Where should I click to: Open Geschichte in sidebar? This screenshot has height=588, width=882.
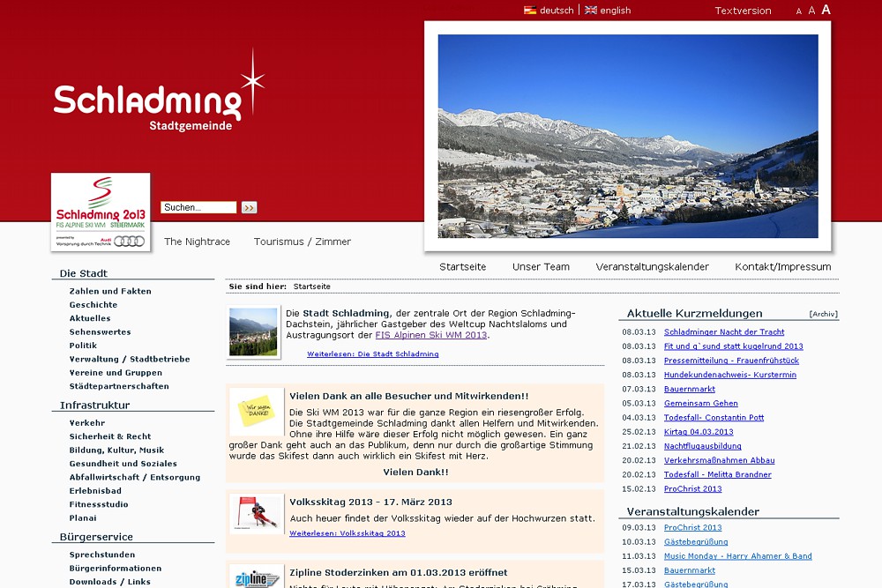tap(93, 305)
